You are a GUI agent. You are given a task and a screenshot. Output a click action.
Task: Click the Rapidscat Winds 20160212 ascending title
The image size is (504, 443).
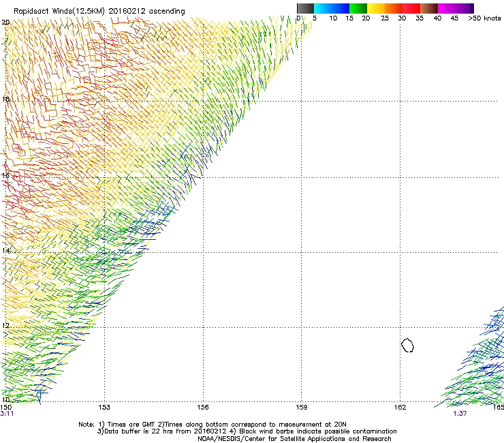pyautogui.click(x=99, y=12)
